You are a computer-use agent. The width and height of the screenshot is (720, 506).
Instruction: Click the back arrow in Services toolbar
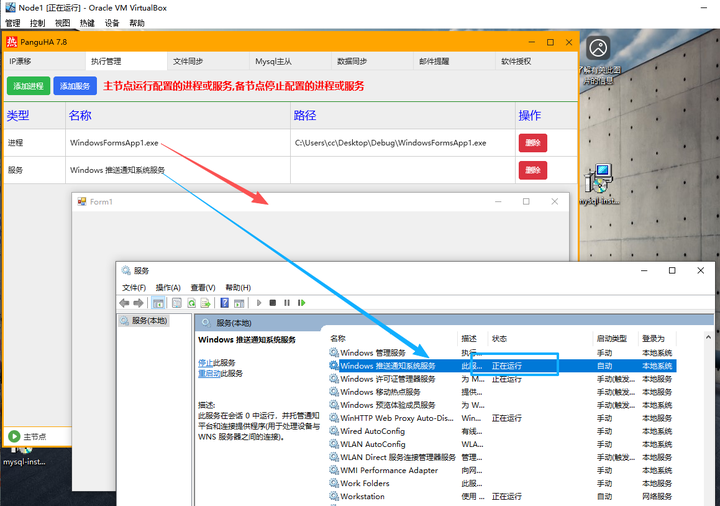click(124, 303)
